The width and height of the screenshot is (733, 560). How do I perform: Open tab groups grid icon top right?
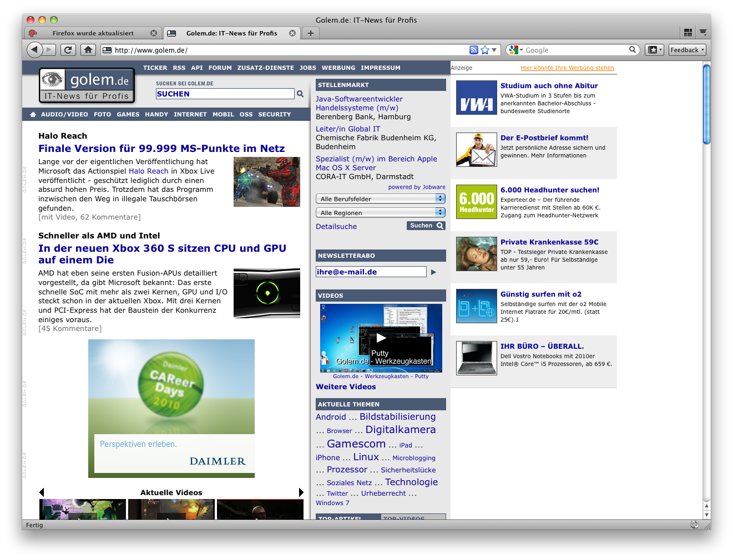pos(687,33)
